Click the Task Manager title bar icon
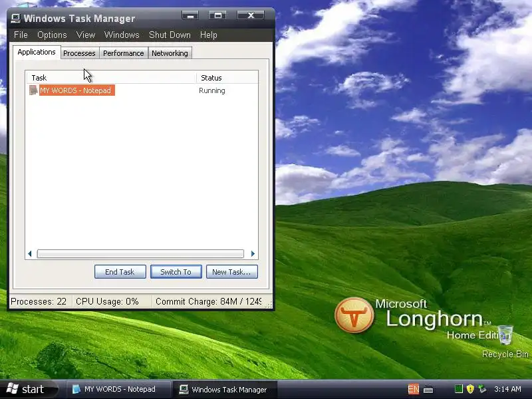 pyautogui.click(x=15, y=19)
